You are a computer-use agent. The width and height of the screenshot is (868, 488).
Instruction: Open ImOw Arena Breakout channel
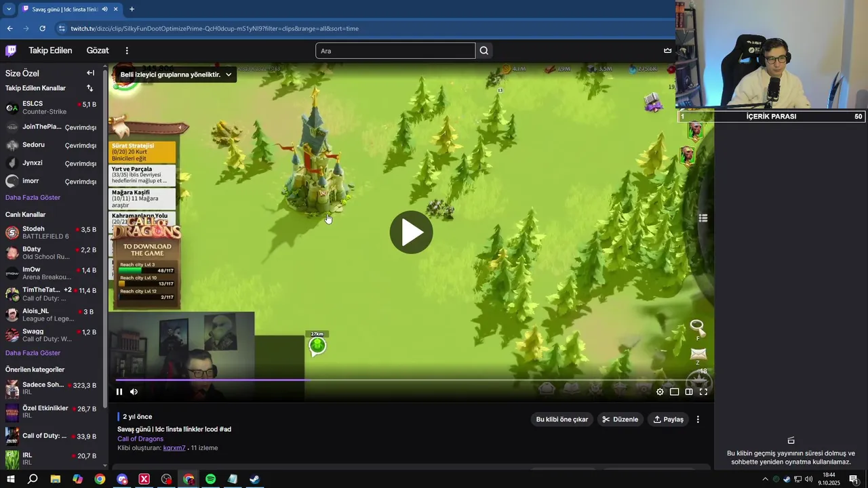52,273
